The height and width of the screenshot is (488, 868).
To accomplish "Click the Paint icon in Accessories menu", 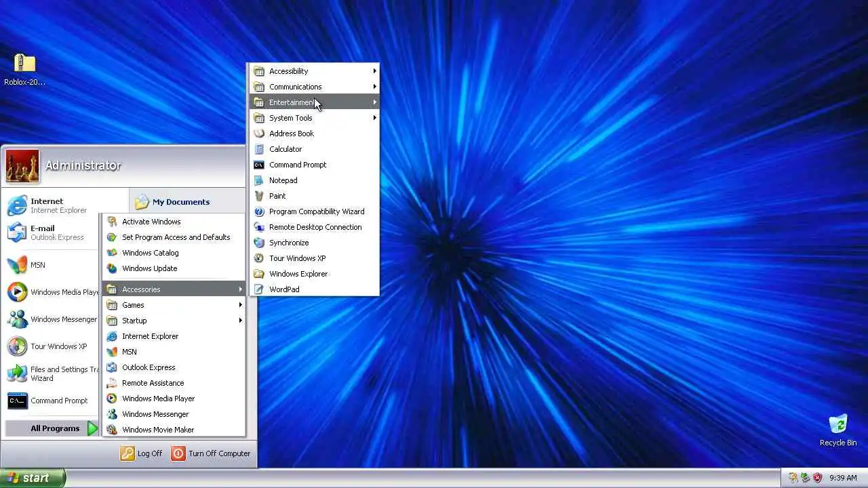I will point(258,196).
